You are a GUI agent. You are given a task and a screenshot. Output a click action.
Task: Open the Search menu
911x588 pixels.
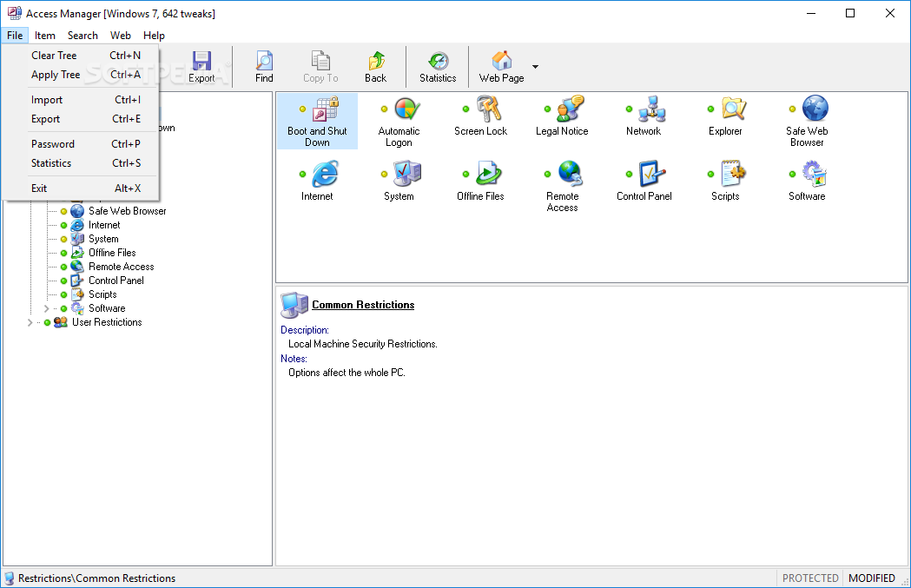click(x=83, y=36)
